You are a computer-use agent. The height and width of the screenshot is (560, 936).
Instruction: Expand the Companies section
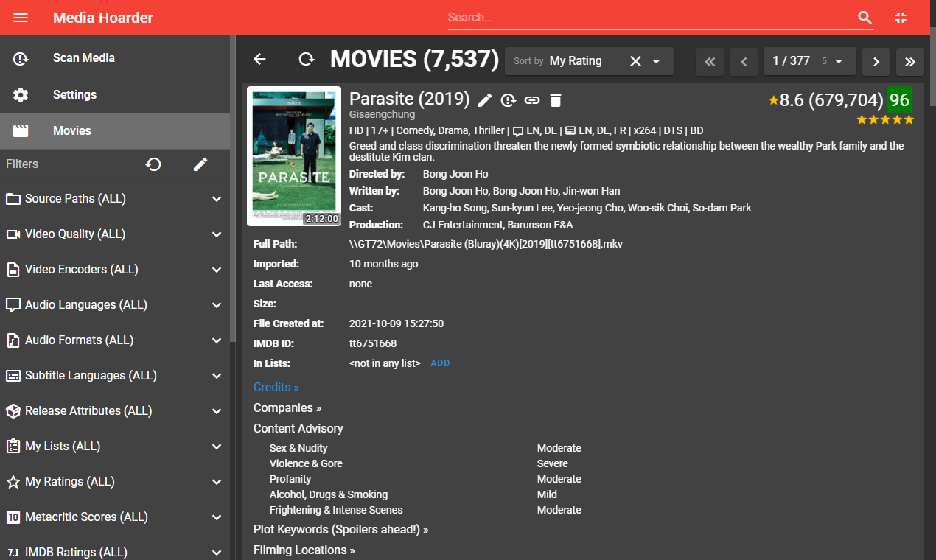tap(287, 408)
